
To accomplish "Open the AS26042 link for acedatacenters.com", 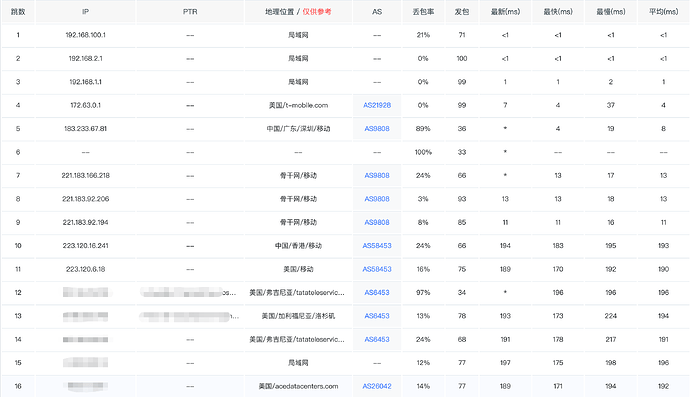I will point(377,386).
